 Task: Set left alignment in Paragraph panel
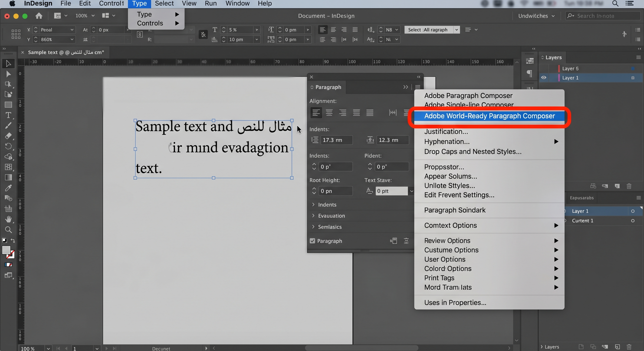tap(316, 113)
